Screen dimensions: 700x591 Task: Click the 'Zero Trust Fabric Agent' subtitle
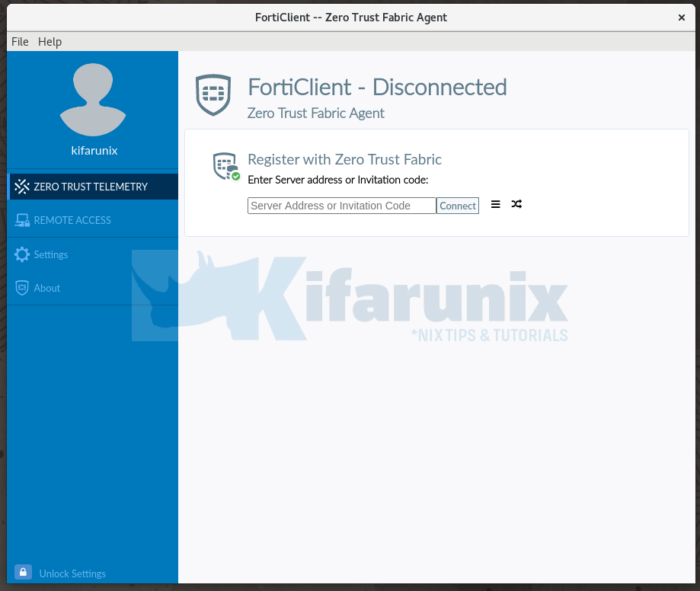pyautogui.click(x=315, y=113)
